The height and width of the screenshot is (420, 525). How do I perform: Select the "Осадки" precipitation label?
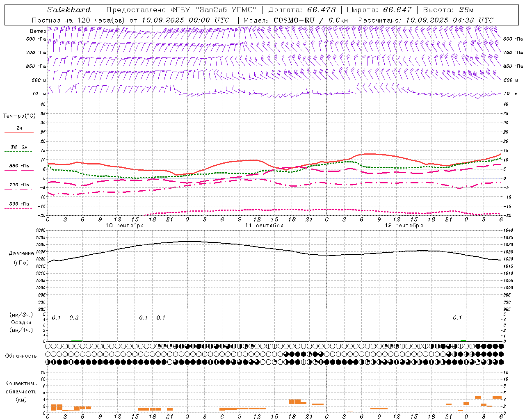21,322
